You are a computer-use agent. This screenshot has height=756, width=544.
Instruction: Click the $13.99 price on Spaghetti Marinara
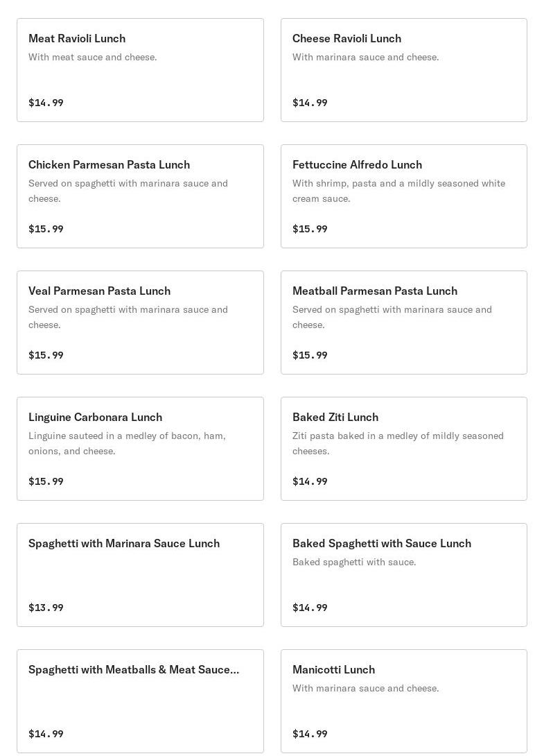tap(46, 608)
